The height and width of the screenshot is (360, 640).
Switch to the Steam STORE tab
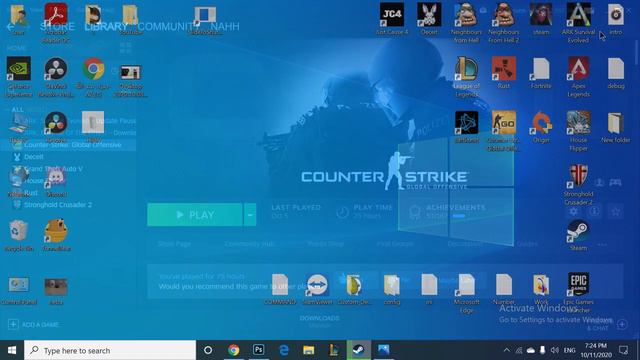coord(57,27)
